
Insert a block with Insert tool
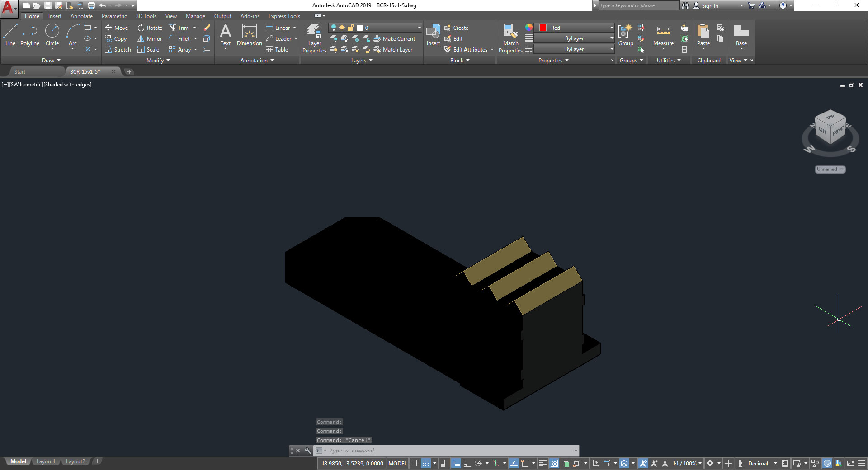click(433, 35)
